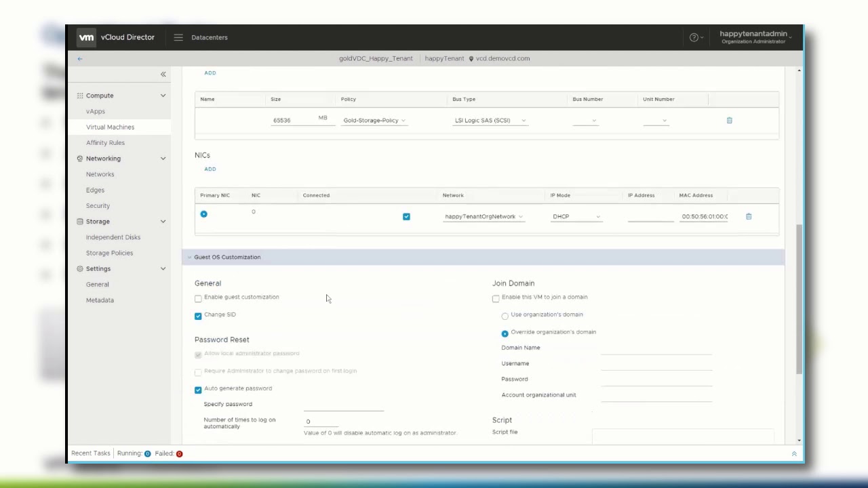Click ADD above the hard disks table
Viewport: 868px width, 488px height.
click(x=210, y=73)
